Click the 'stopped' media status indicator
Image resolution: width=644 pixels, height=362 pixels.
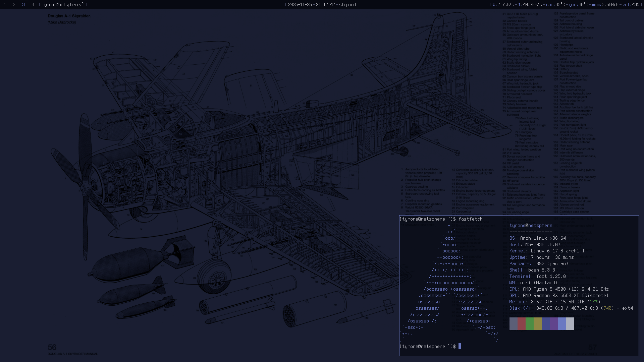pyautogui.click(x=347, y=5)
